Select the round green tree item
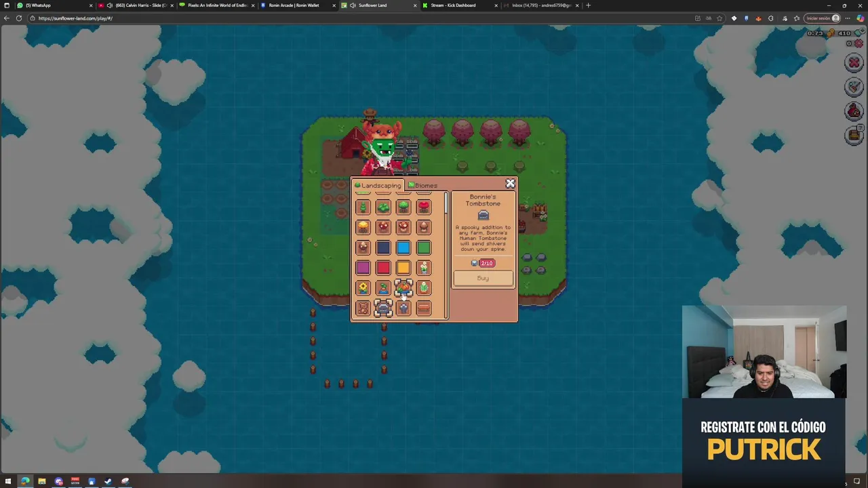868x488 pixels. pyautogui.click(x=403, y=207)
